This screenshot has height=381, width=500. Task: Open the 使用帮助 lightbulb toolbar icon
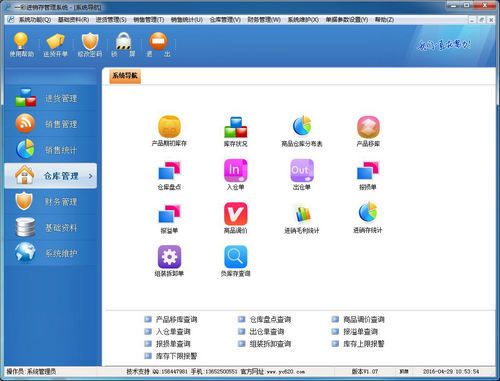pos(21,44)
